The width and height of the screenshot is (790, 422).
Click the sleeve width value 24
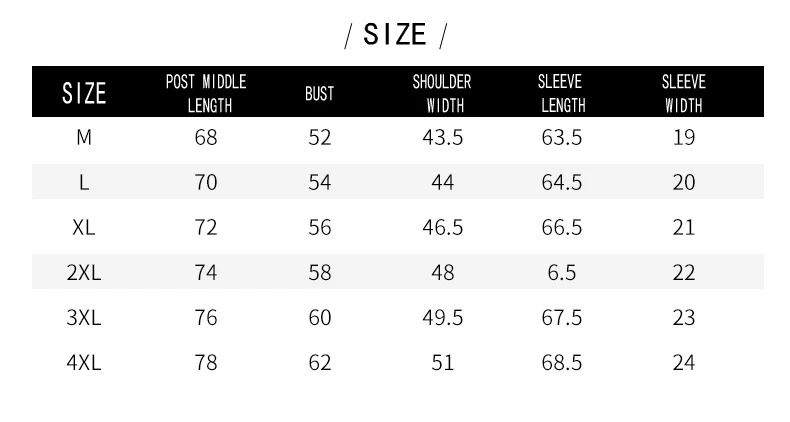click(684, 363)
